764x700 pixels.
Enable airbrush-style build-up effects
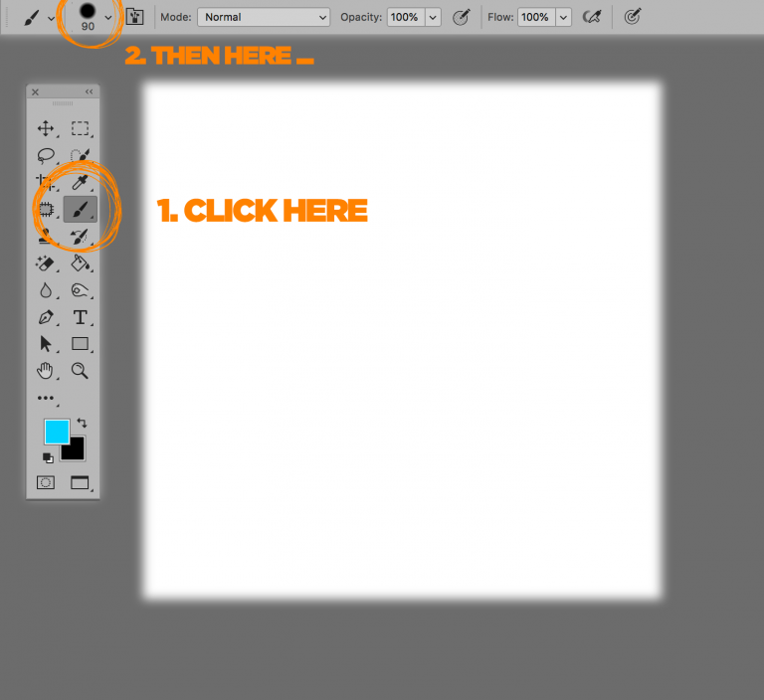(592, 17)
